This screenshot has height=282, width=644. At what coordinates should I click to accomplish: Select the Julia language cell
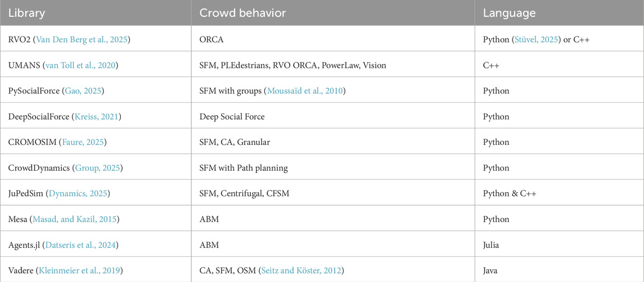(492, 245)
